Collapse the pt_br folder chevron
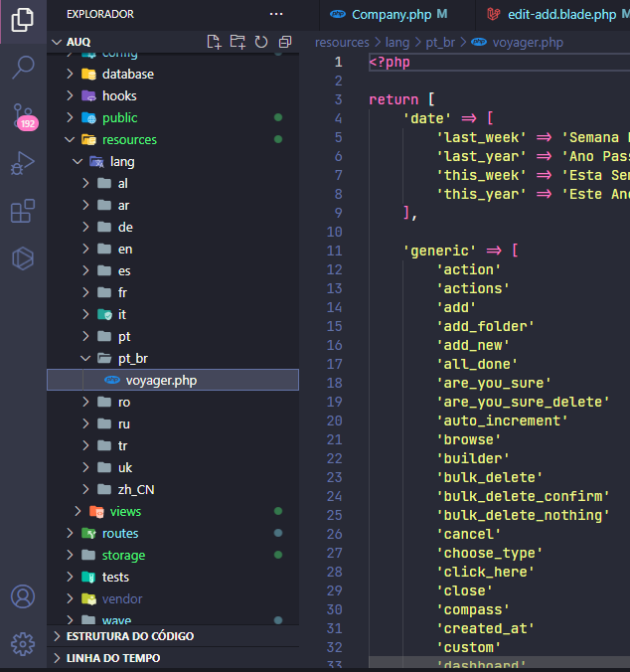The width and height of the screenshot is (630, 672). [x=85, y=358]
